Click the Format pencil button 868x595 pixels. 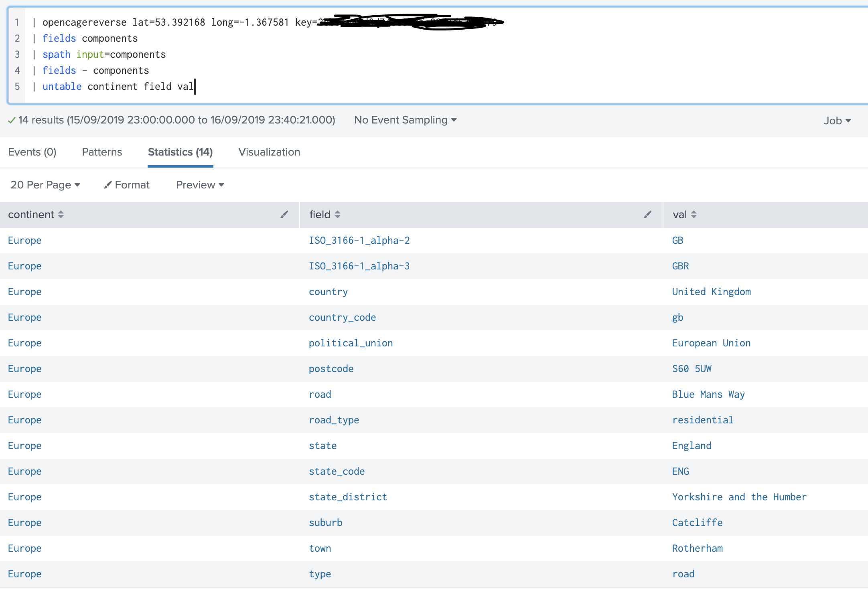pos(127,185)
